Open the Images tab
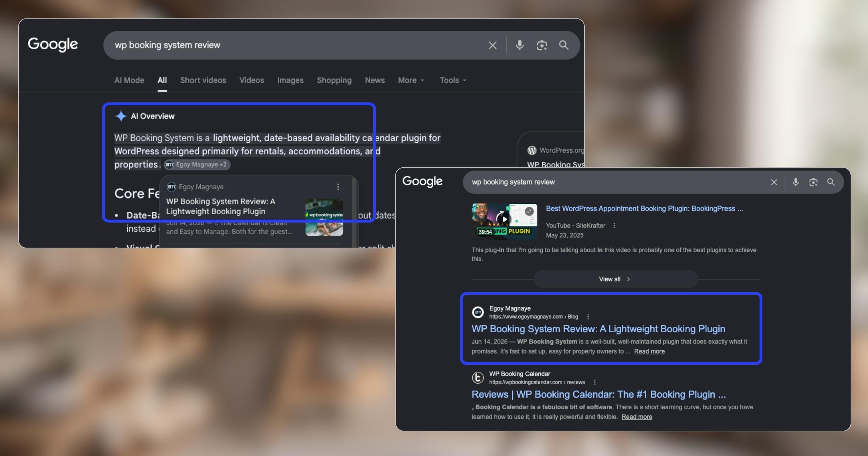 pos(290,80)
